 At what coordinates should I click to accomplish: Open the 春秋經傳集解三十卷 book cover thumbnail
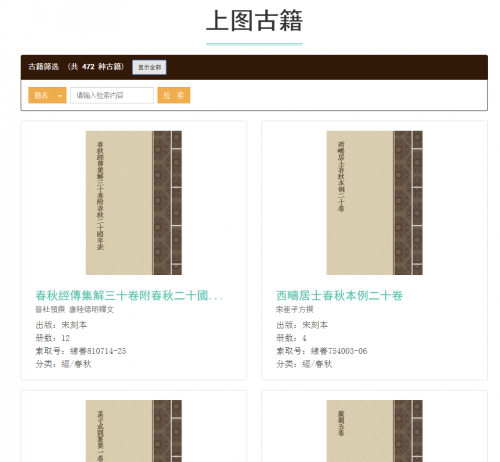[134, 203]
